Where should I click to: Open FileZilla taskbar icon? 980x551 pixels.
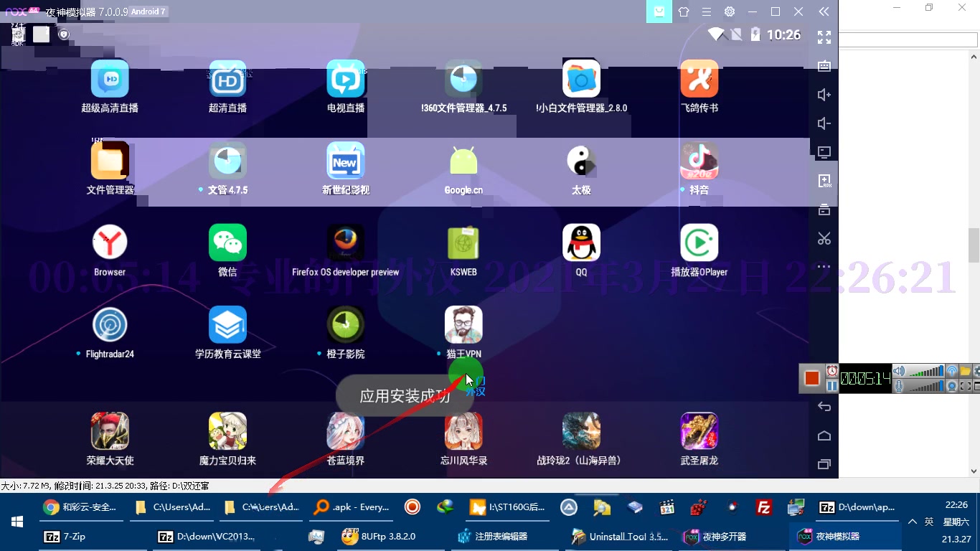click(763, 507)
